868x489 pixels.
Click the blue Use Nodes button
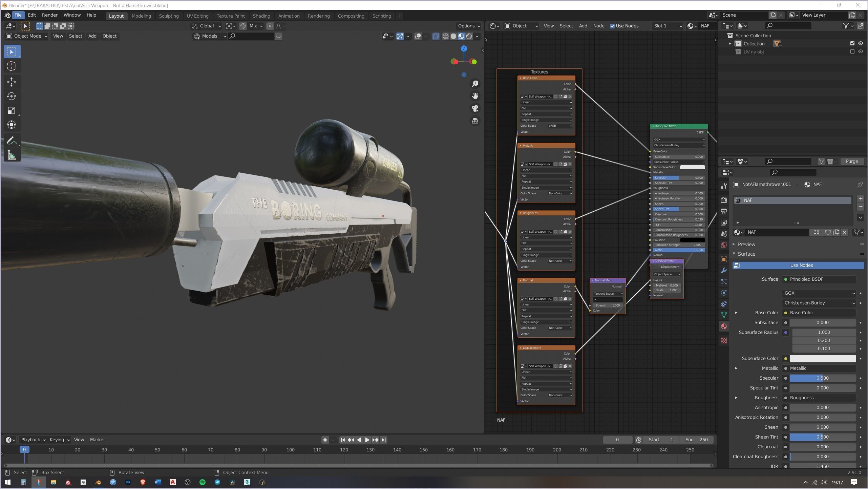click(798, 265)
